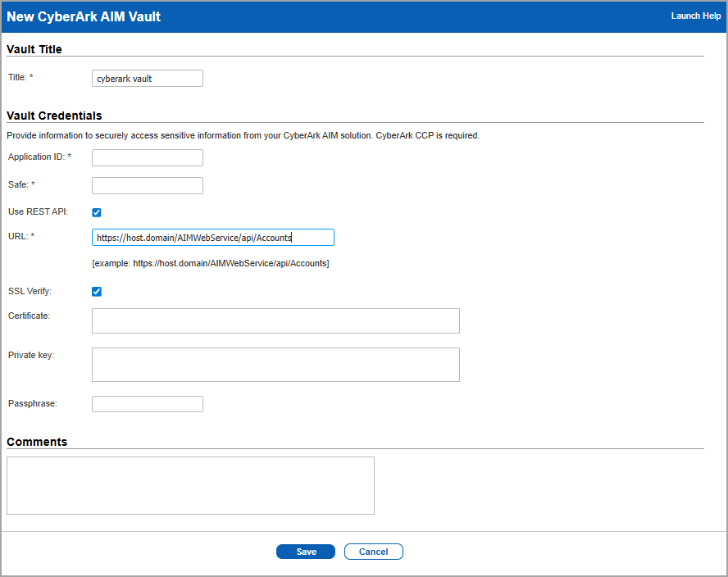Uncheck the SSL Verify checkbox
The height and width of the screenshot is (577, 728).
(96, 291)
